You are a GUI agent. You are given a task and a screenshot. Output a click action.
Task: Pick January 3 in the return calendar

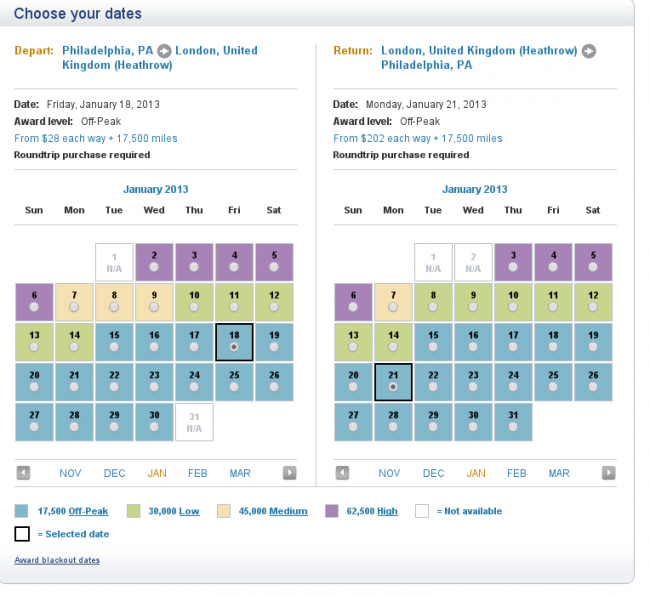(x=513, y=269)
